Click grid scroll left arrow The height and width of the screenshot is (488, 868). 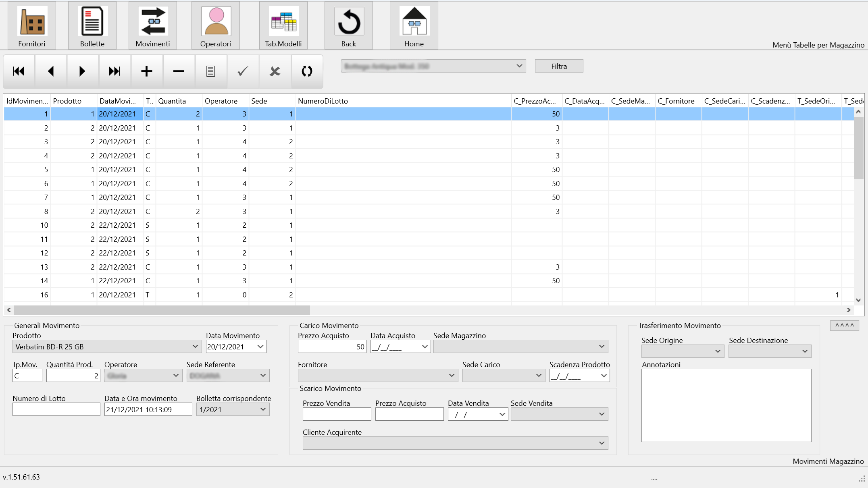pos(9,310)
